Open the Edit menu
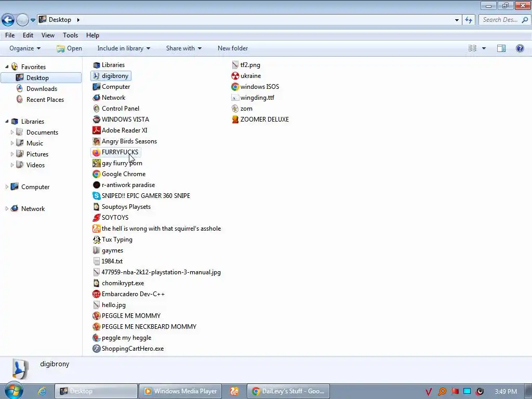Viewport: 532px width, 399px height. click(x=28, y=35)
